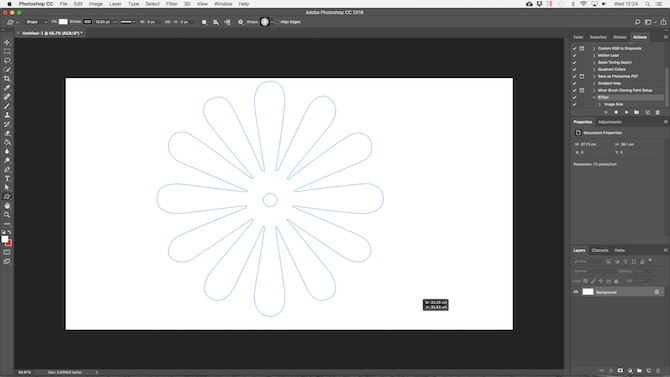The height and width of the screenshot is (377, 670).
Task: Open the custom Shape picker dropdown
Action: [272, 22]
